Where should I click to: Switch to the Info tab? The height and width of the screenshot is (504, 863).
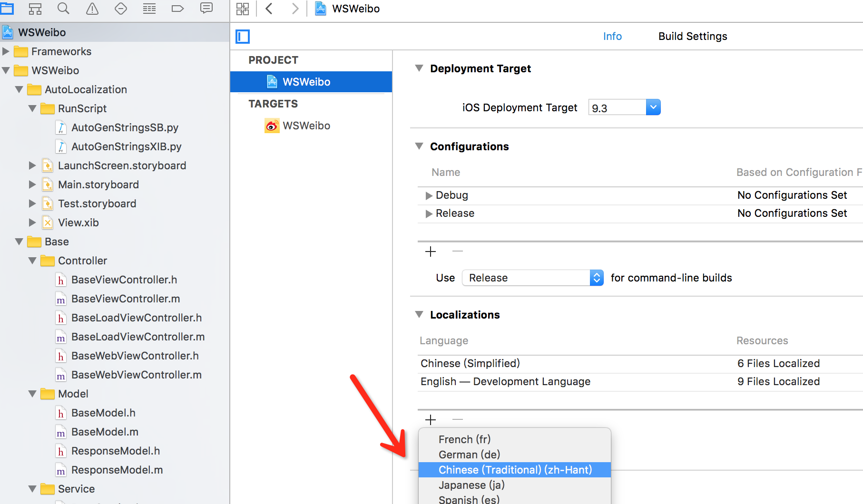click(x=612, y=36)
